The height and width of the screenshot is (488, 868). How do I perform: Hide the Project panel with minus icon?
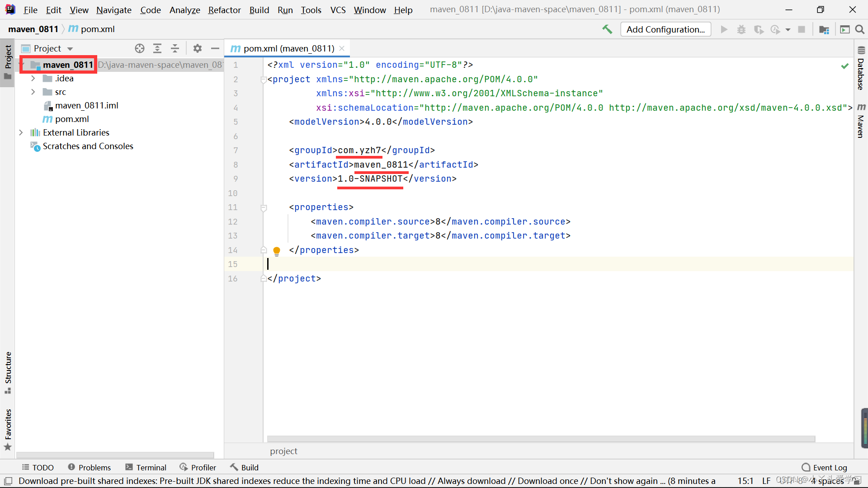(x=215, y=48)
